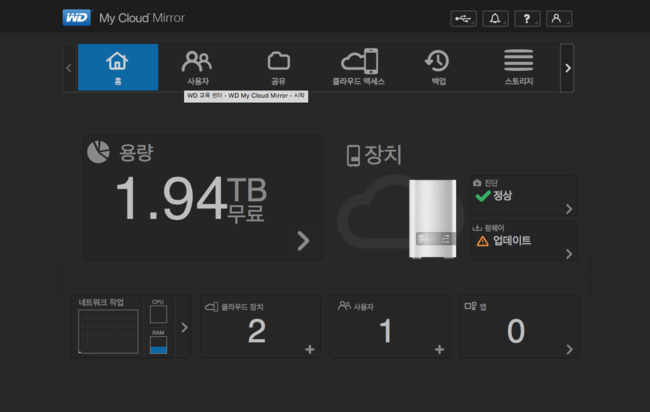650x412 pixels.
Task: Click the CPU usage indicator
Action: [158, 314]
